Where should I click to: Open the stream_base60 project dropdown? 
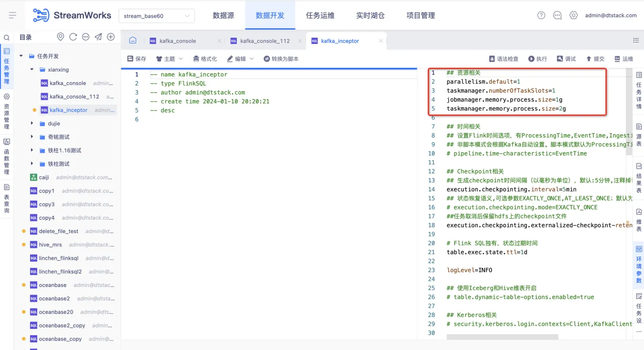click(x=157, y=16)
